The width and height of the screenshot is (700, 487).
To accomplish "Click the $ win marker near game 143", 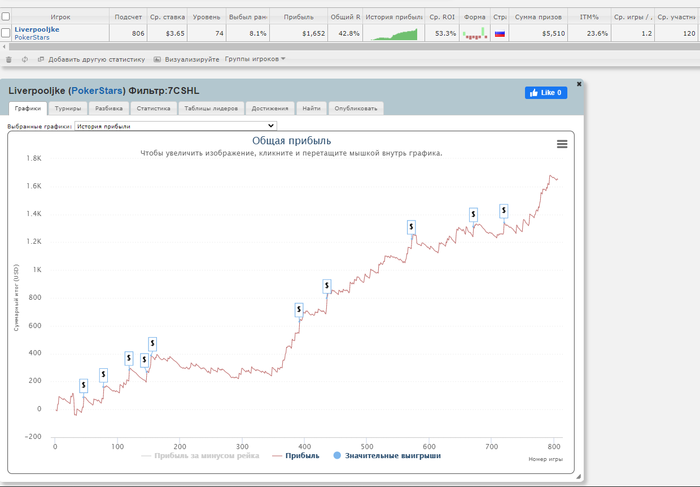I will tap(144, 360).
